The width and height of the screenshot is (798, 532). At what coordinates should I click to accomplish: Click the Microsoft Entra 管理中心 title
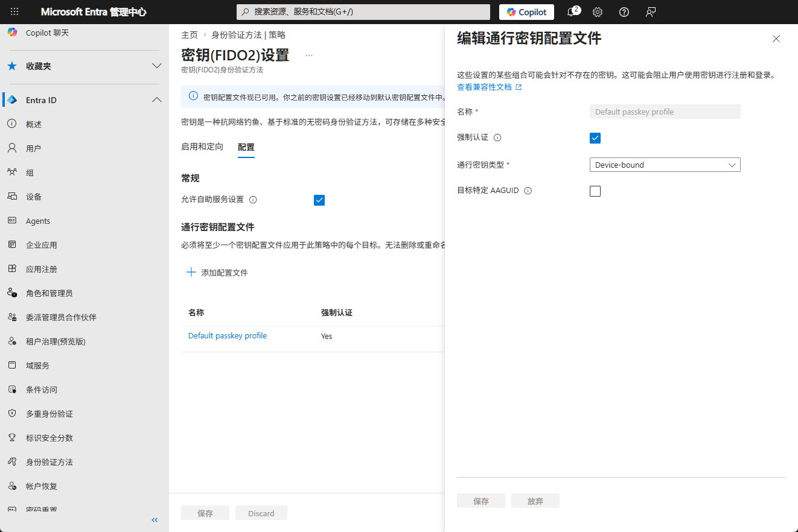94,12
